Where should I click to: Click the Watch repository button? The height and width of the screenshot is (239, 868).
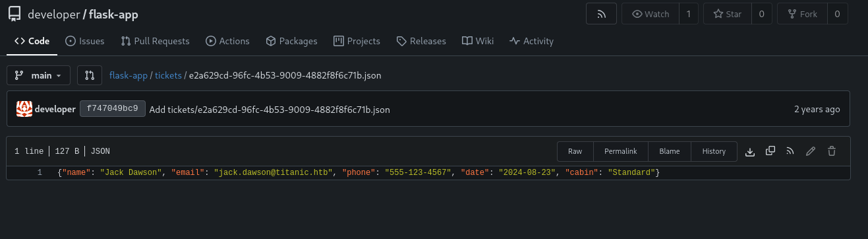[650, 14]
